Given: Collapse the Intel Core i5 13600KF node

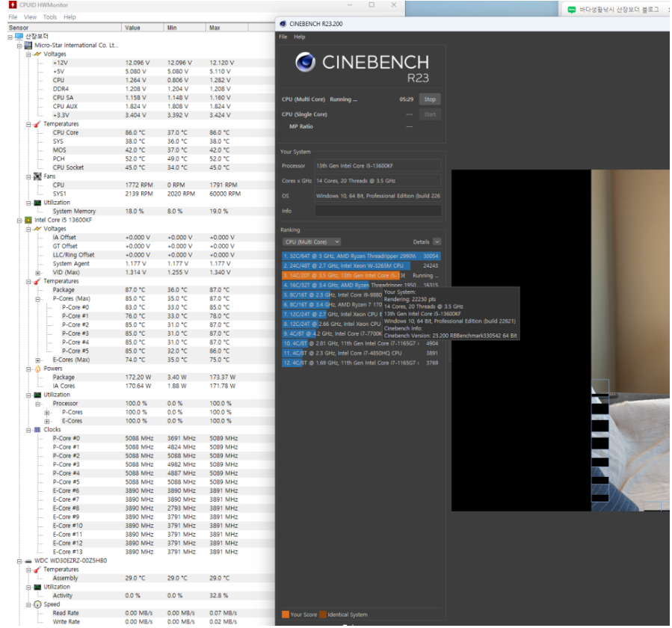Looking at the screenshot, I should point(19,221).
